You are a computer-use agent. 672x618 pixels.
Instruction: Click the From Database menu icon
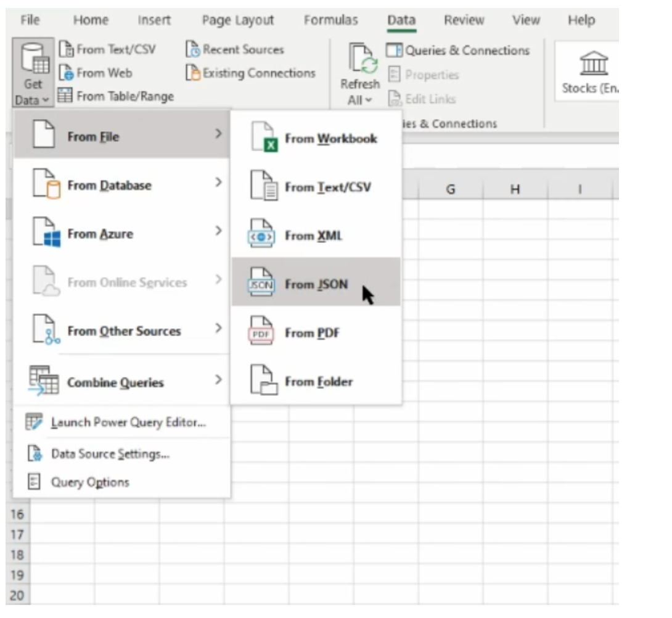pyautogui.click(x=46, y=184)
